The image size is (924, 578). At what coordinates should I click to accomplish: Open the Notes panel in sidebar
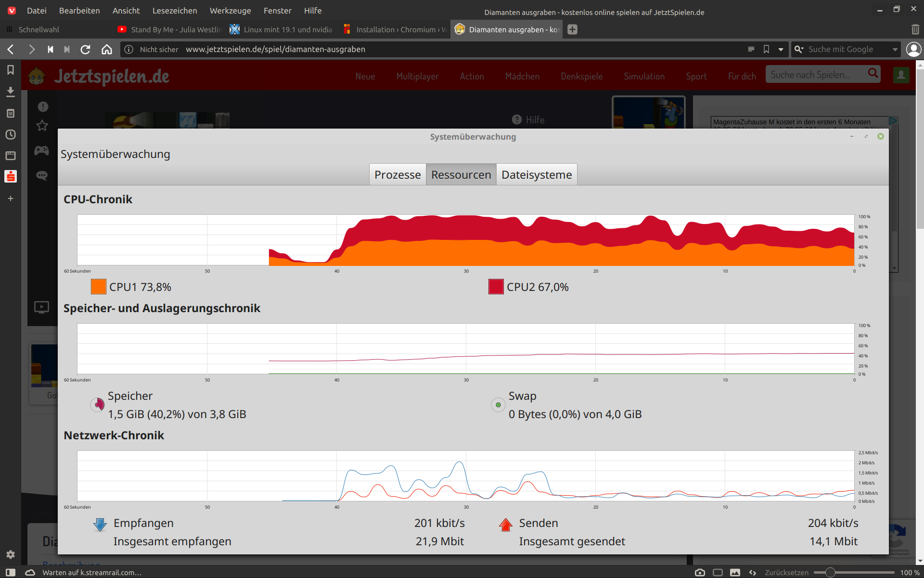tap(10, 113)
